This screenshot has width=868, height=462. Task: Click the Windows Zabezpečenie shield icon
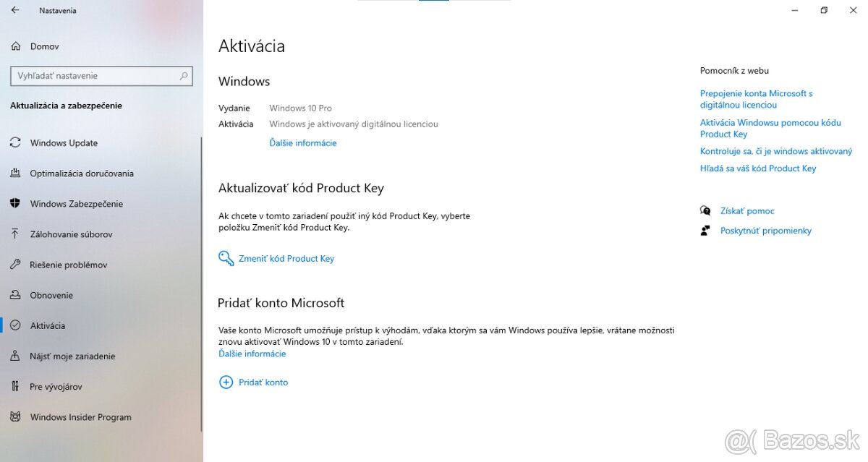pyautogui.click(x=15, y=204)
